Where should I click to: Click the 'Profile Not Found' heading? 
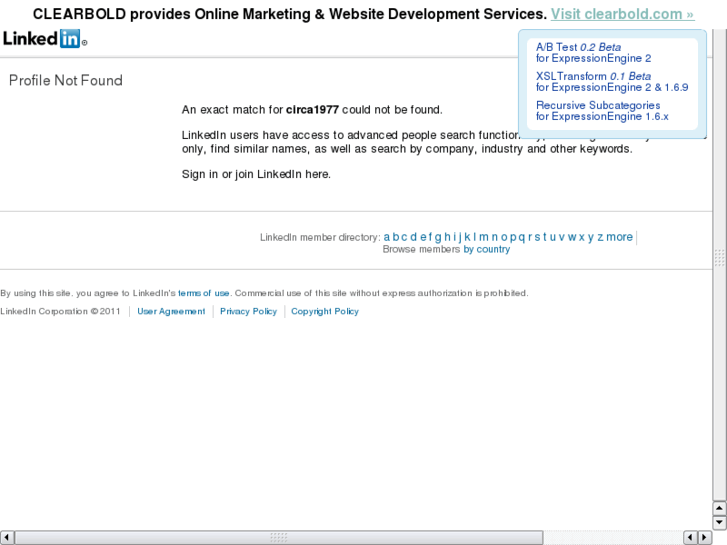66,80
